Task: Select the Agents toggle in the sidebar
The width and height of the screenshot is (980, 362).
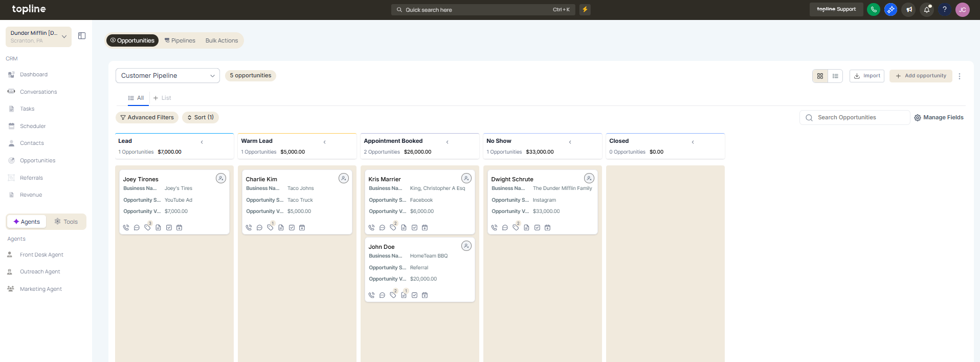Action: 27,222
